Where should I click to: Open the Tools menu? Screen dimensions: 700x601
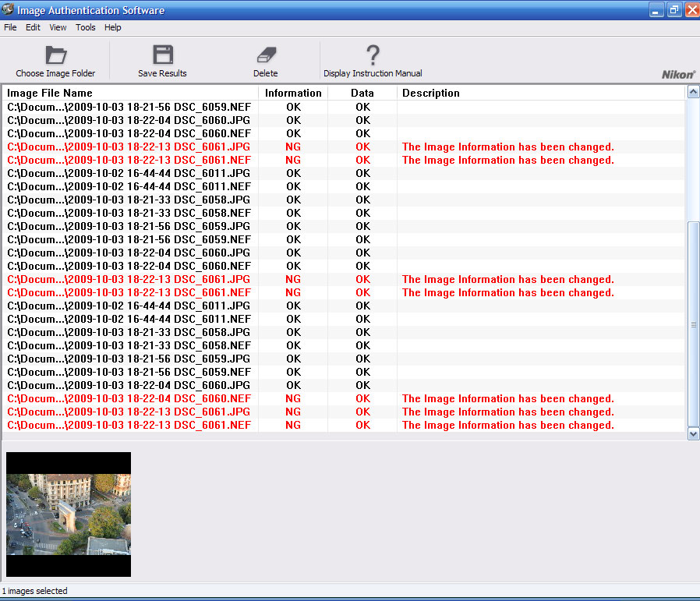tap(85, 27)
